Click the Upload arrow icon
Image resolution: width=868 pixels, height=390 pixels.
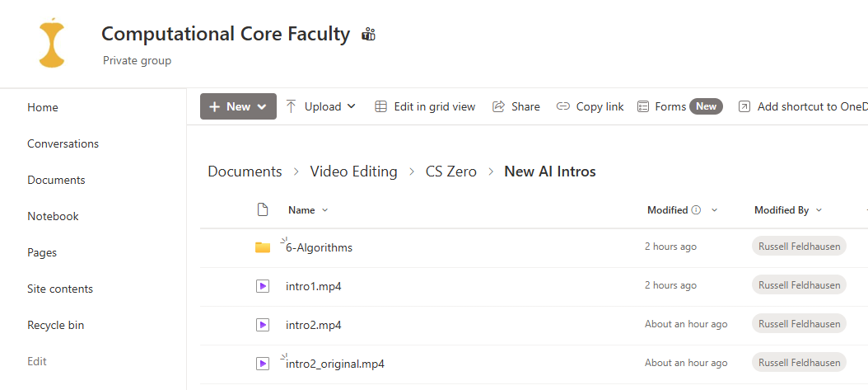tap(292, 106)
